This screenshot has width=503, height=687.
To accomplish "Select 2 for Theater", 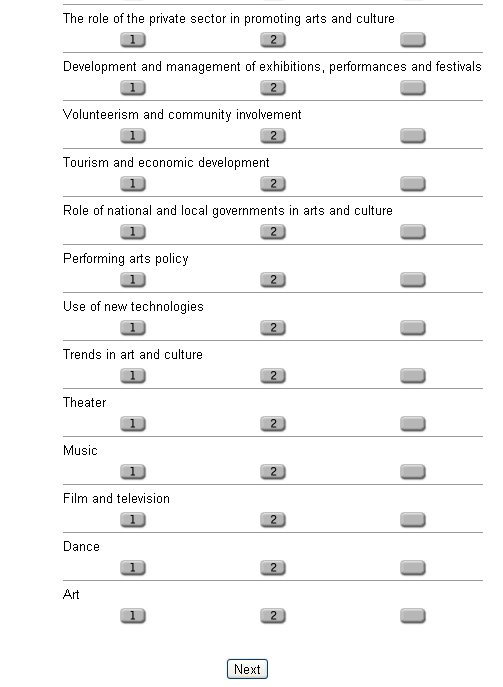I will point(273,424).
